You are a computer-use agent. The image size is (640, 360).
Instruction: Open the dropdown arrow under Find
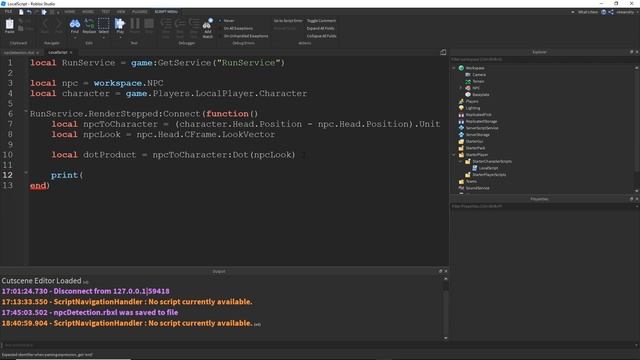pos(75,37)
